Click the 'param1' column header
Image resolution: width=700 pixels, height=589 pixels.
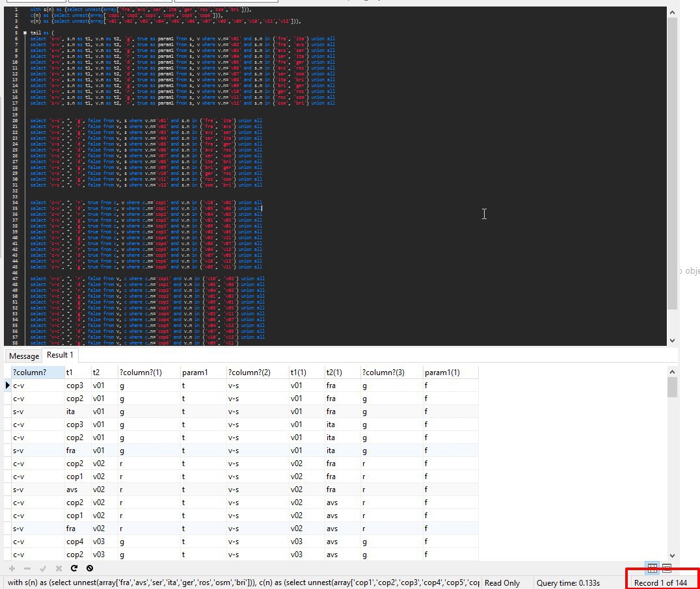point(203,372)
